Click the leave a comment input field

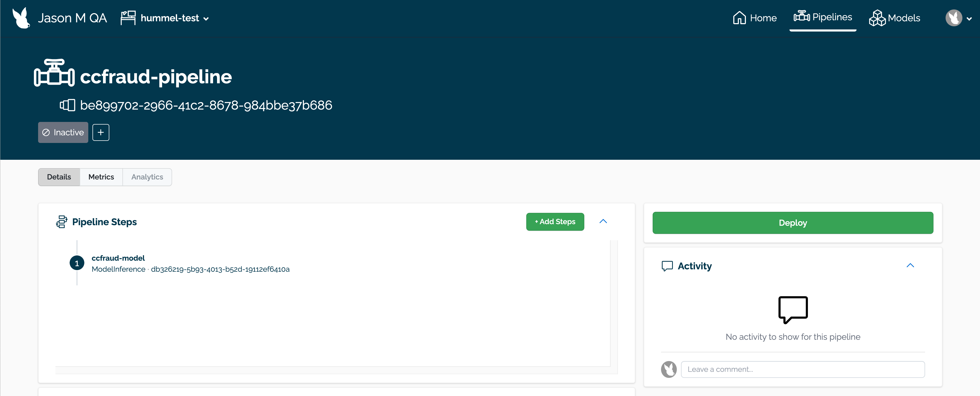(x=802, y=369)
